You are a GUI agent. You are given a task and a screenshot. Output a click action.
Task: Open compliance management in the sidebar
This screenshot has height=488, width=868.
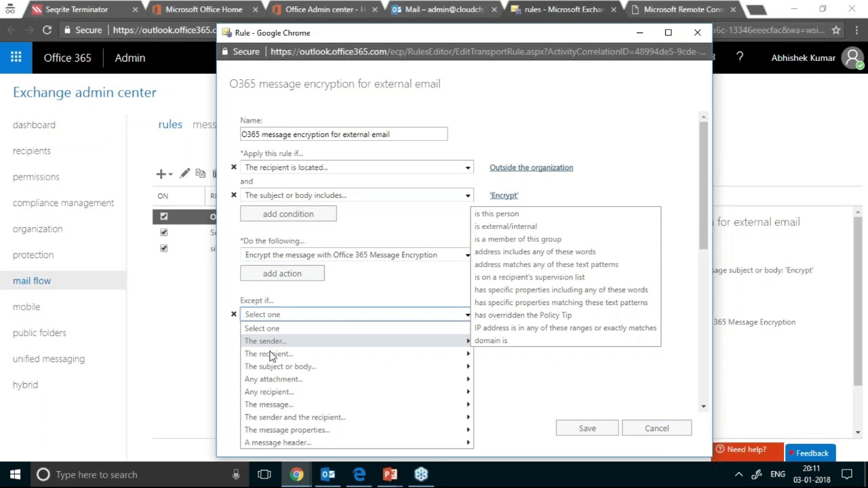coord(63,203)
